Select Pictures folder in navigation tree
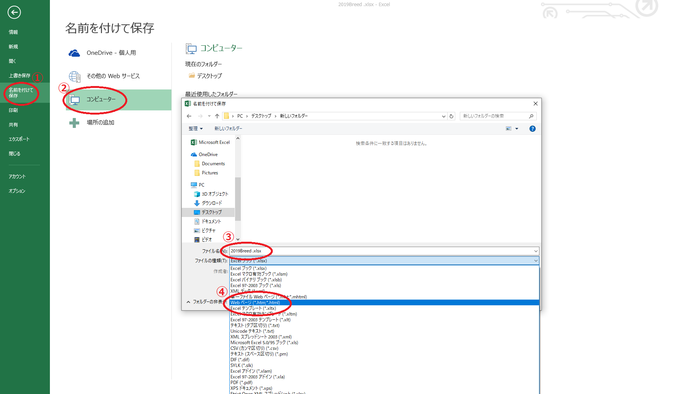 click(x=206, y=173)
